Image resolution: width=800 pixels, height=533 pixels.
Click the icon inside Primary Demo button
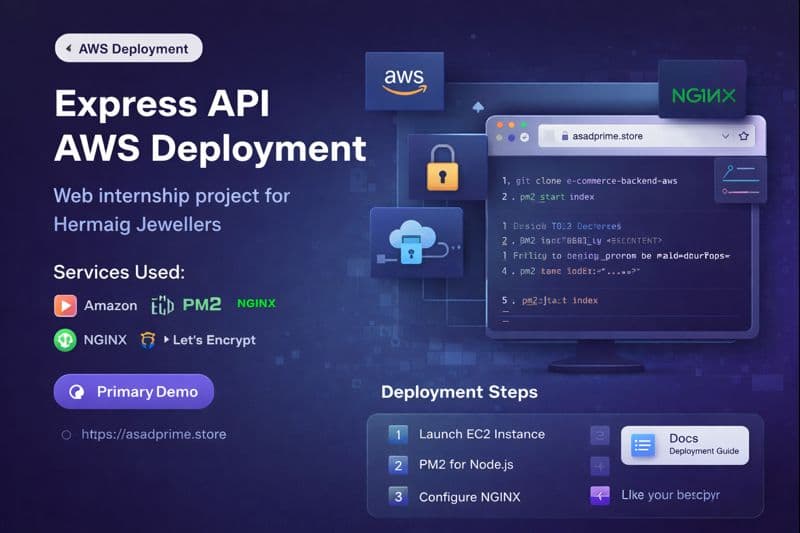coord(77,392)
